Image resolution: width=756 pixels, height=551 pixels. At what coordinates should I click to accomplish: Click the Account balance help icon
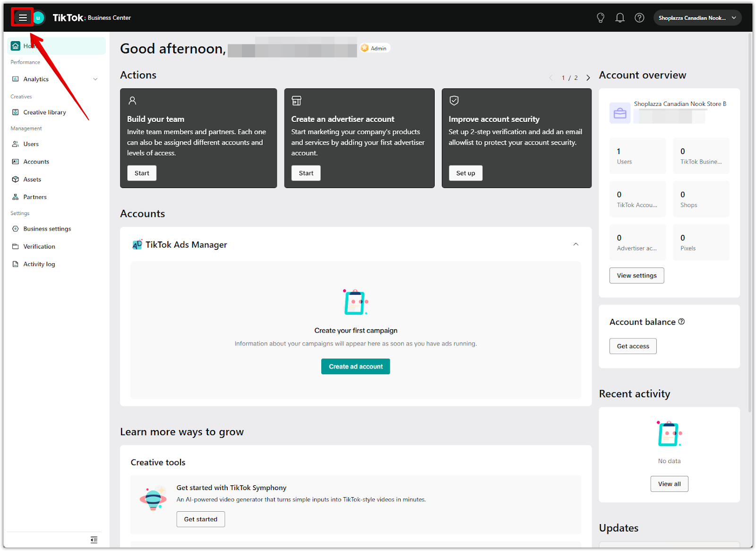click(x=681, y=322)
